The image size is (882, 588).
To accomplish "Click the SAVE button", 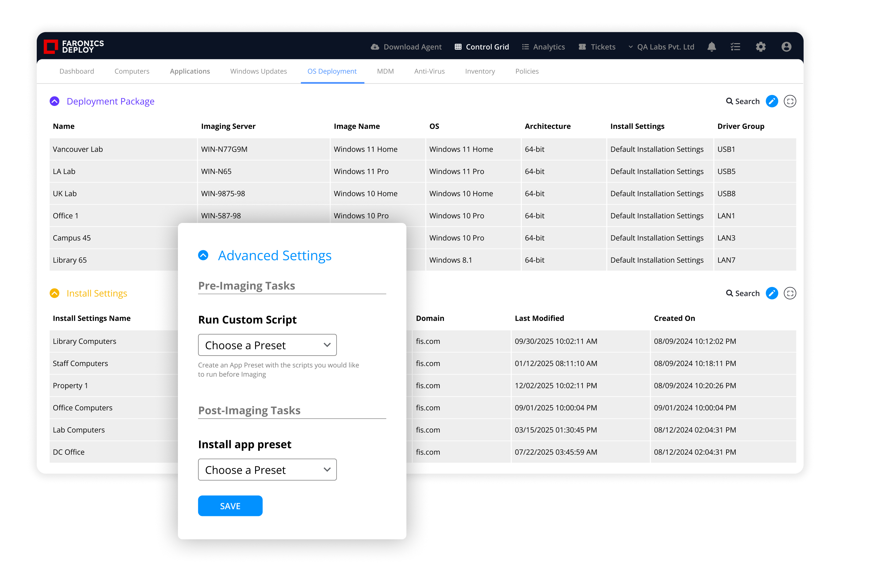I will [x=230, y=506].
